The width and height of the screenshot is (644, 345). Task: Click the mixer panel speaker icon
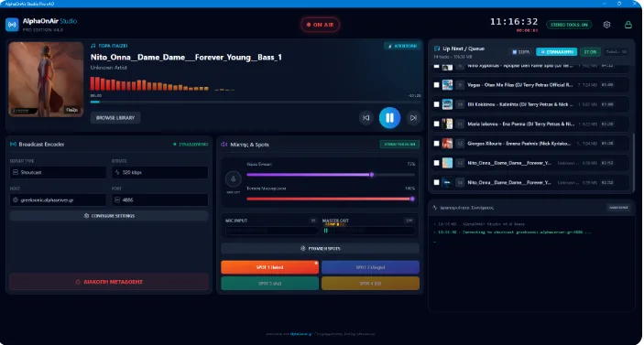(x=224, y=145)
